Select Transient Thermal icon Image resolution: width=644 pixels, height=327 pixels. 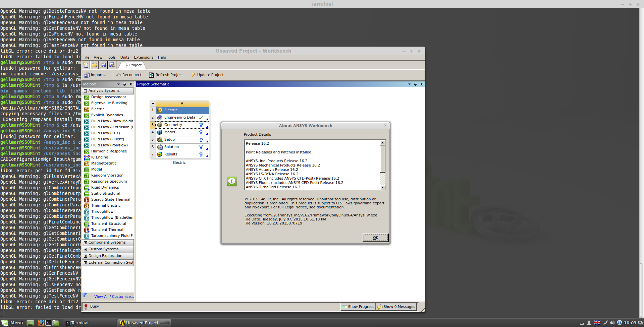point(87,230)
